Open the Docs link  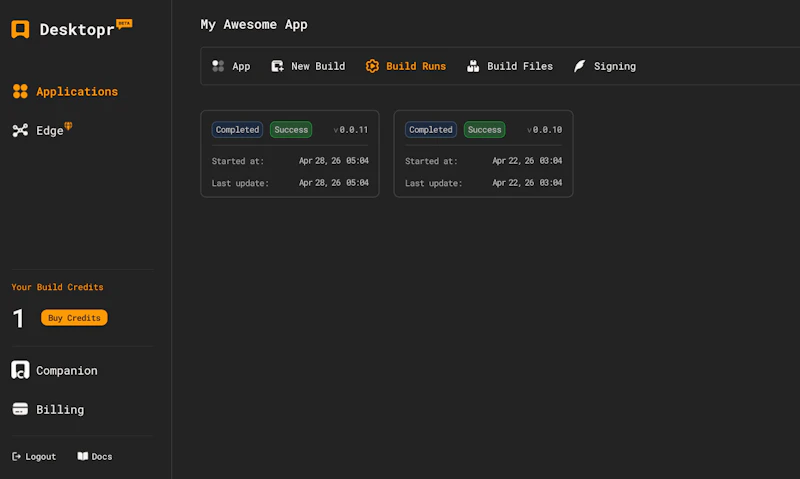coord(95,457)
